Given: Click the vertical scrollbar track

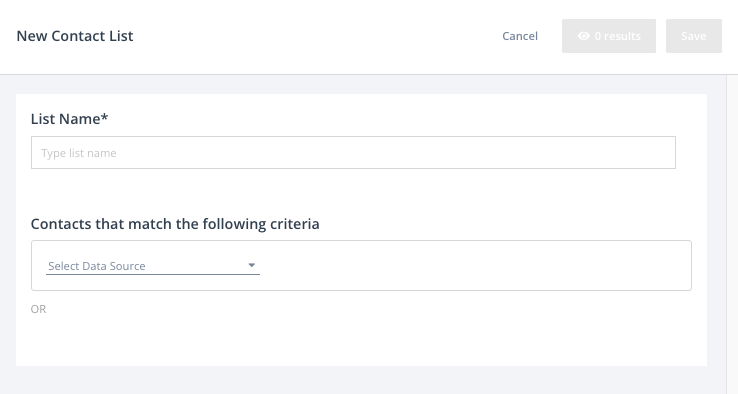Looking at the screenshot, I should point(732,234).
